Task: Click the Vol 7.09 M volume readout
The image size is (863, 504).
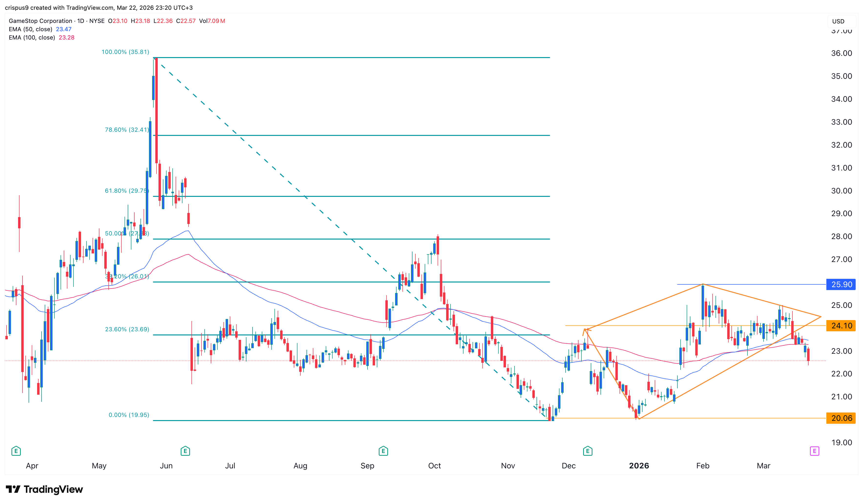Action: (x=212, y=21)
